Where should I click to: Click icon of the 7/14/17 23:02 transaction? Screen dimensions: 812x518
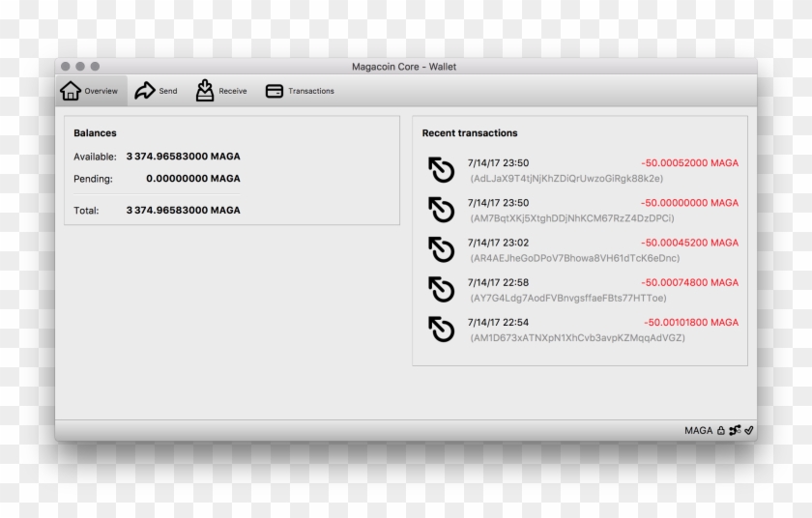coord(441,249)
